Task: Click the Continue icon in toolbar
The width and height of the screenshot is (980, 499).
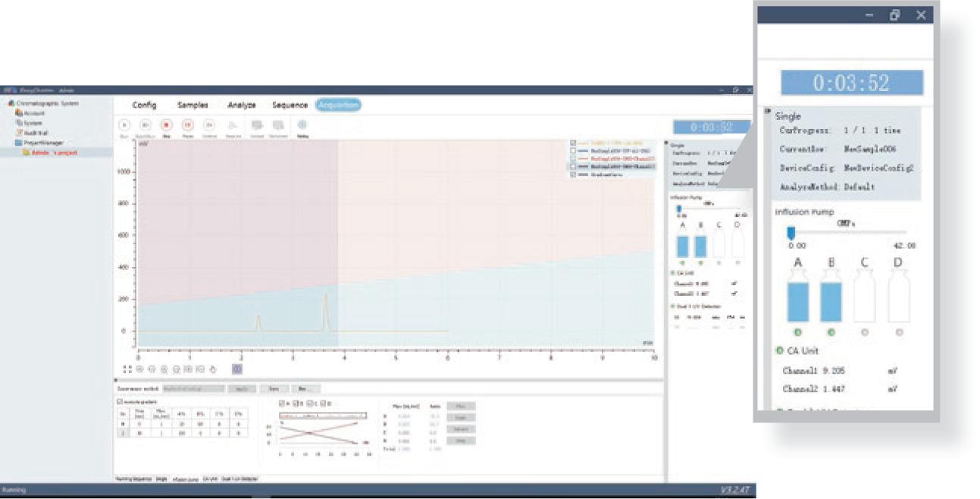Action: pos(209,125)
